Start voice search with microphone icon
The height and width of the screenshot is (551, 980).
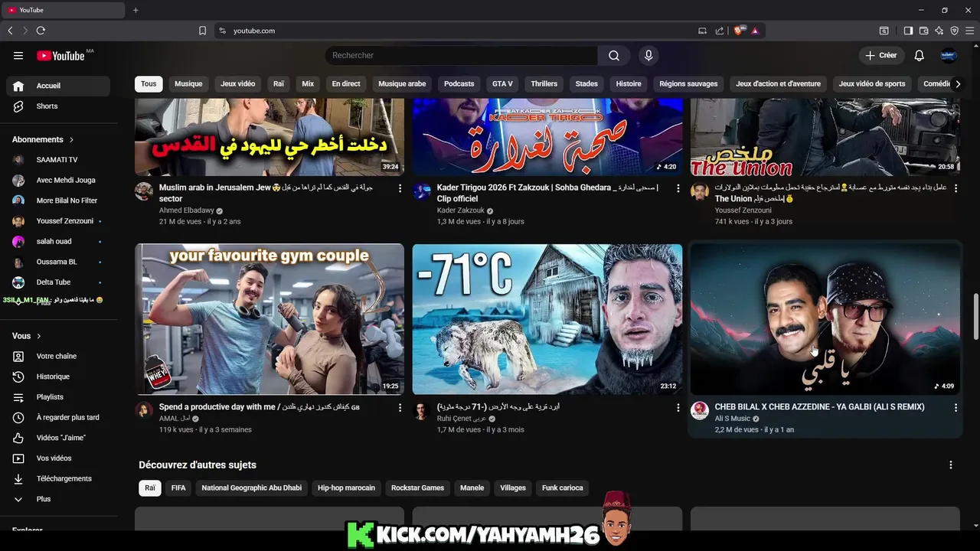(x=648, y=55)
